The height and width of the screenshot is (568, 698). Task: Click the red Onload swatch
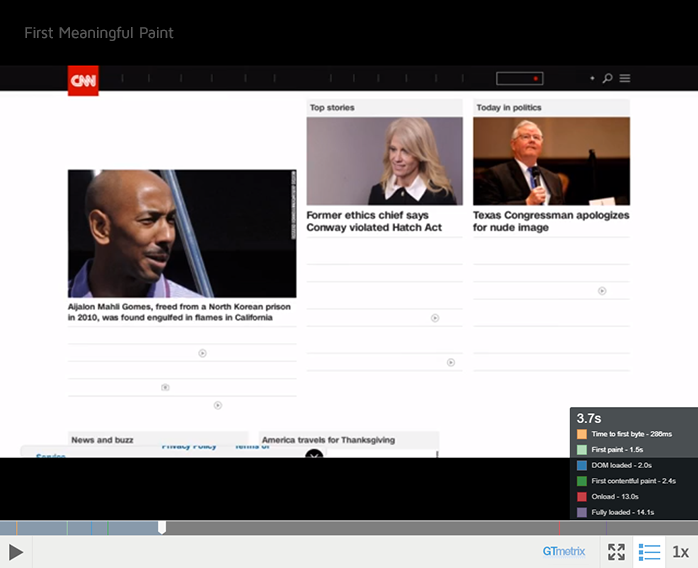click(582, 496)
